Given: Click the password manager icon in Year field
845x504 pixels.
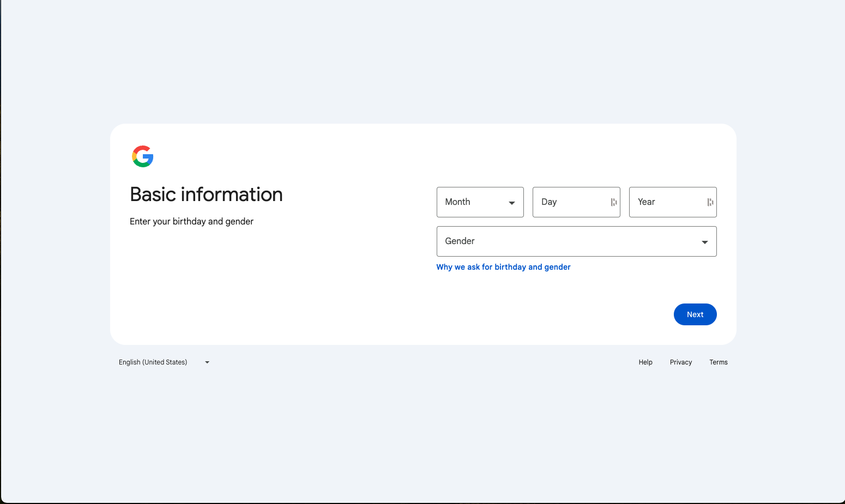Looking at the screenshot, I should tap(710, 202).
